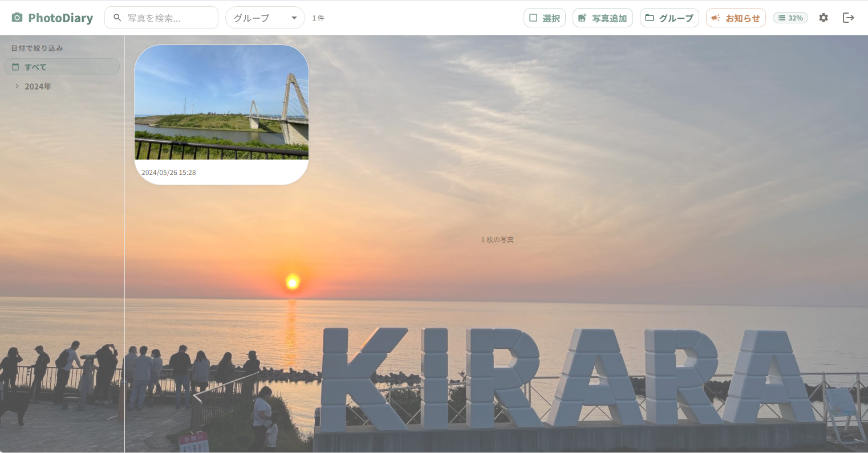Select the すべて date filter
The height and width of the screenshot is (453, 868).
pos(62,67)
